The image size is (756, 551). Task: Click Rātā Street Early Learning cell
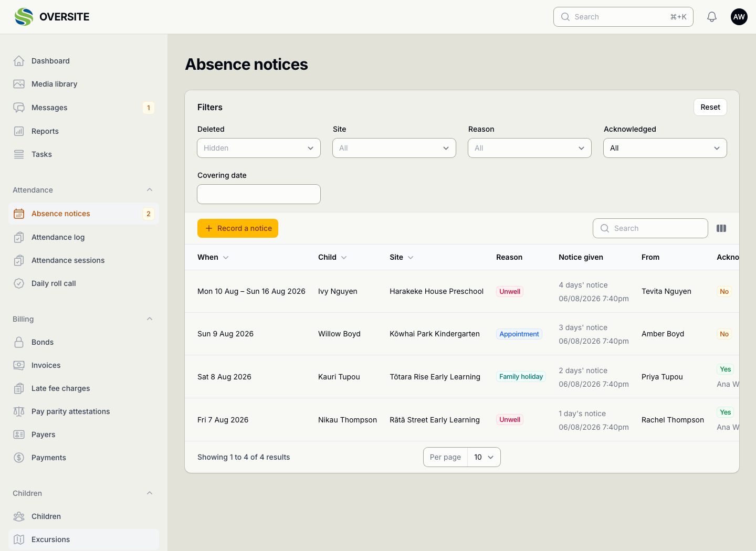tap(435, 420)
